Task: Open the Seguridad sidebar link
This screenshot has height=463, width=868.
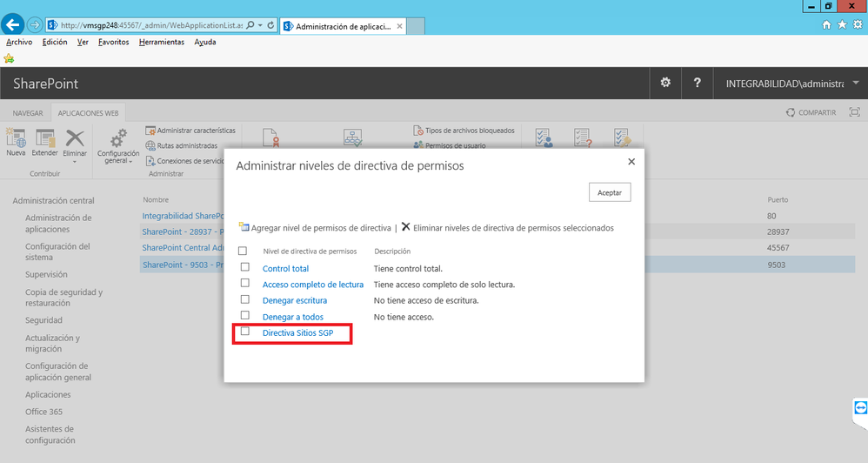Action: tap(43, 320)
